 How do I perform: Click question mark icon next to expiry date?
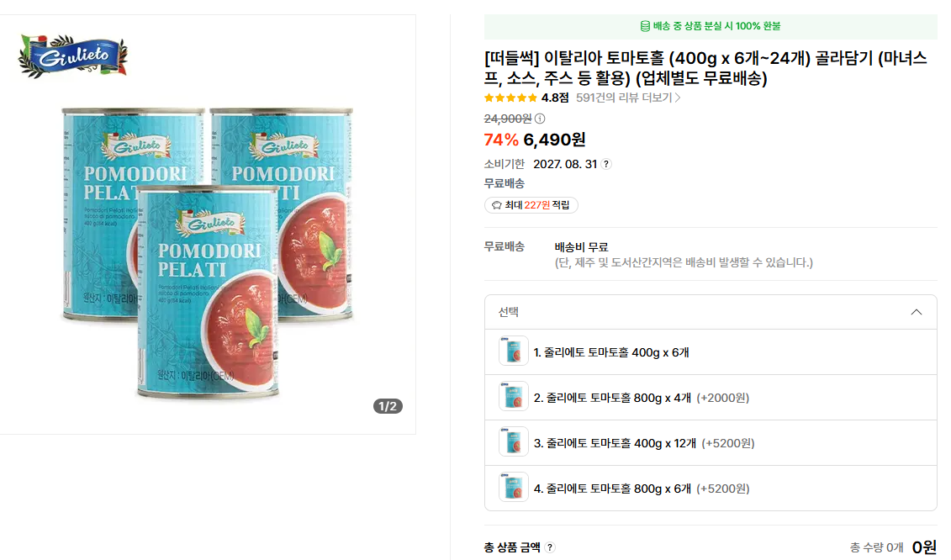point(606,164)
